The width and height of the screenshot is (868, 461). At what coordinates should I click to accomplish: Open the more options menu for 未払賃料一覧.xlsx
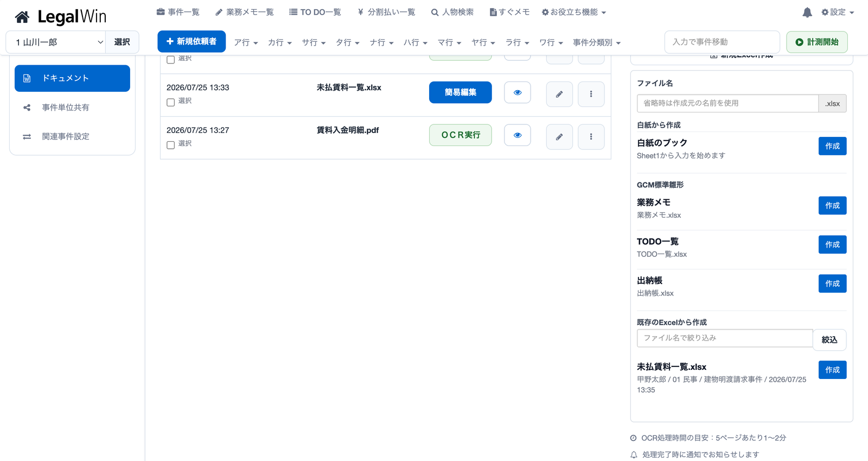click(591, 94)
